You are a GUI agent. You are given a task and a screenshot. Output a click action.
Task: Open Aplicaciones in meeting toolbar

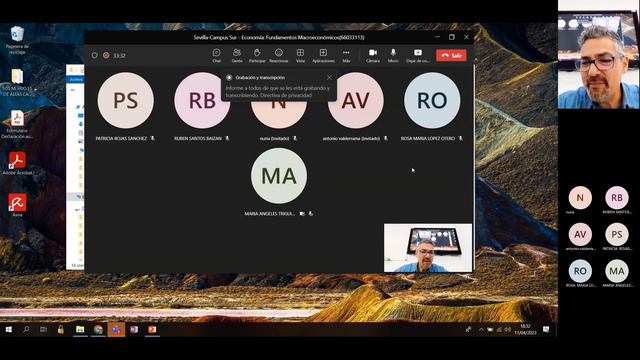click(x=323, y=56)
